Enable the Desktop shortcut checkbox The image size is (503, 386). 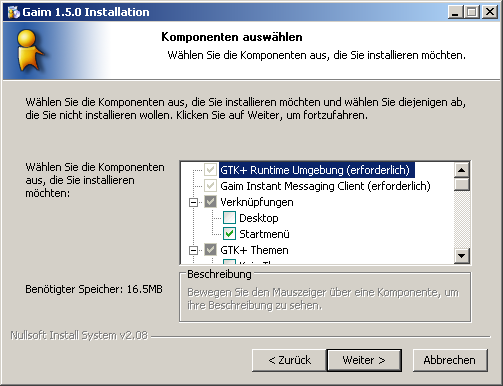pos(229,218)
